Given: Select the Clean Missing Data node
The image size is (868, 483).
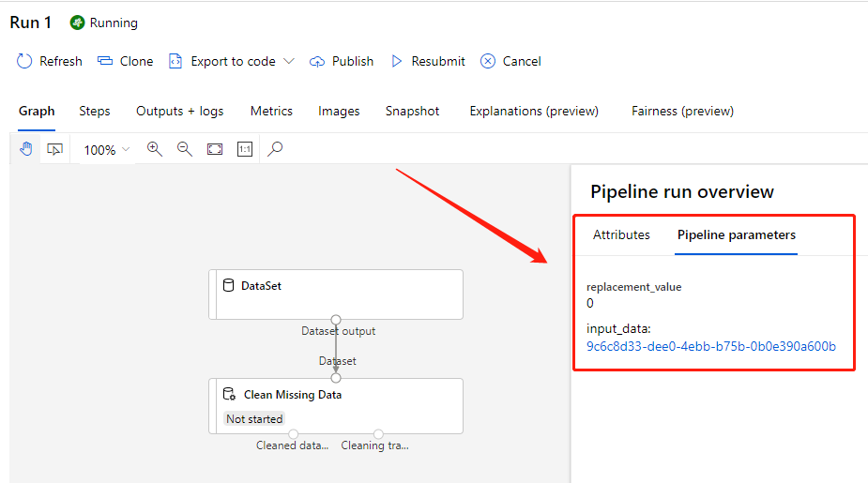Looking at the screenshot, I should tap(336, 406).
